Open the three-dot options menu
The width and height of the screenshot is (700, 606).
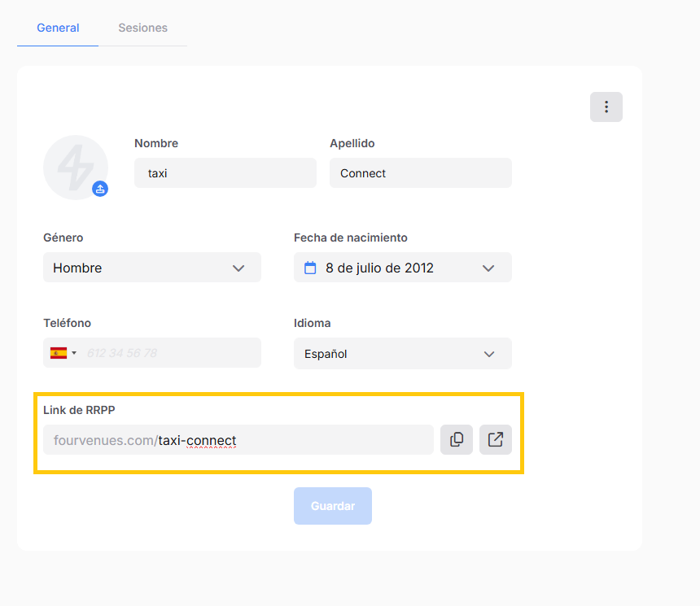click(606, 107)
